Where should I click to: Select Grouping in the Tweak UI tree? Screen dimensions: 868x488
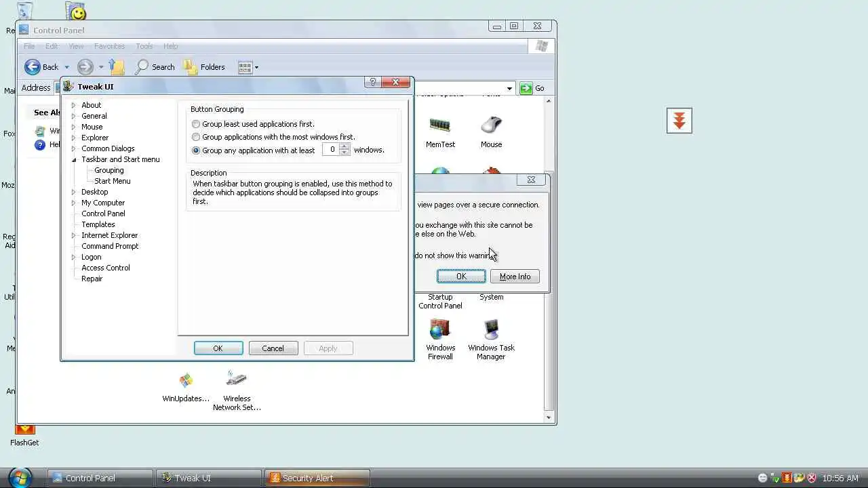click(108, 170)
